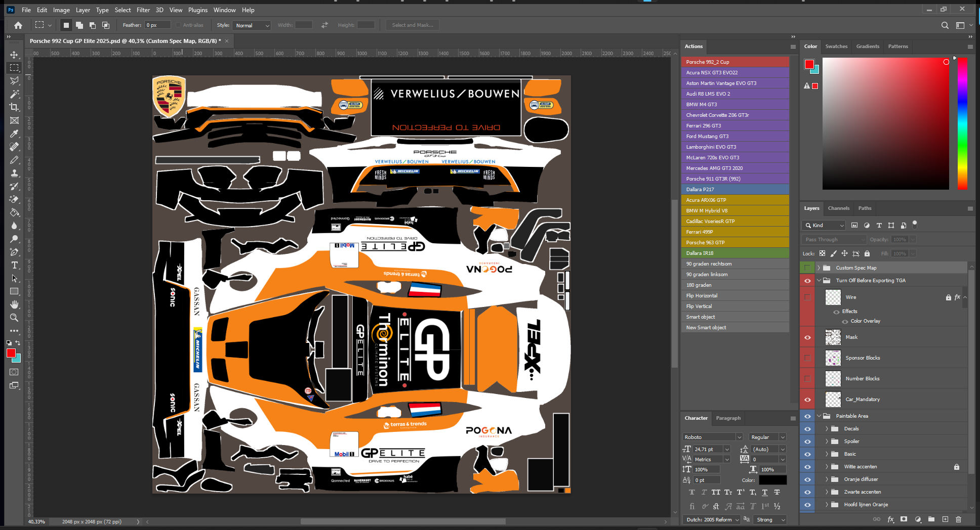Open the layer filter Kind dropdown
The image size is (980, 530).
click(824, 226)
